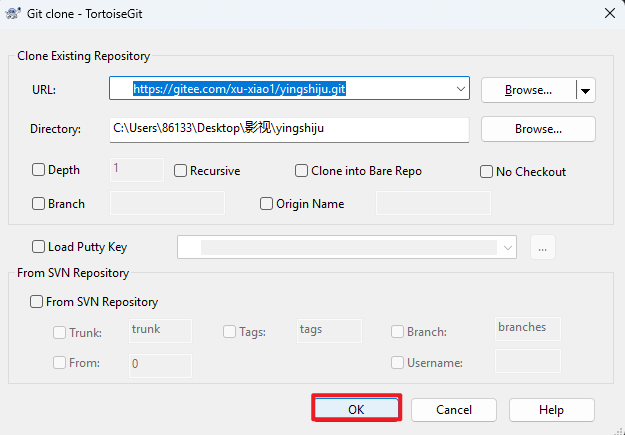The image size is (625, 435).
Task: Click the Depth value field
Action: pos(137,170)
